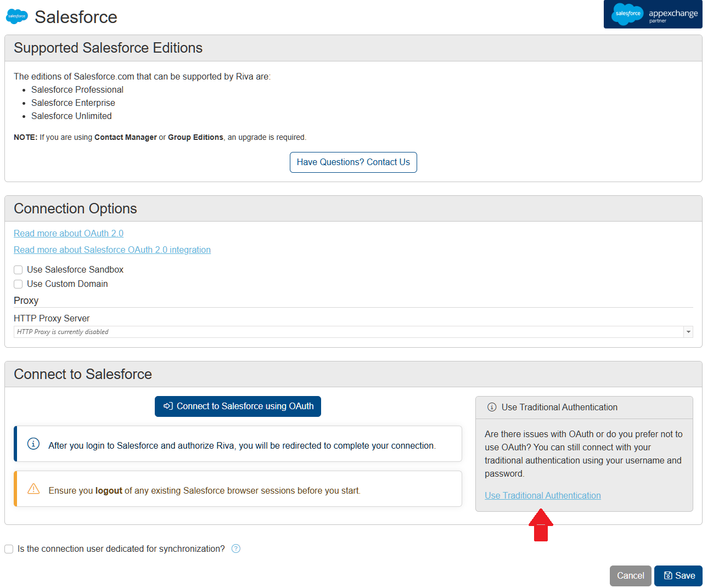This screenshot has width=713, height=588.
Task: Open the Read more about OAuth 2.0 link
Action: tap(69, 233)
